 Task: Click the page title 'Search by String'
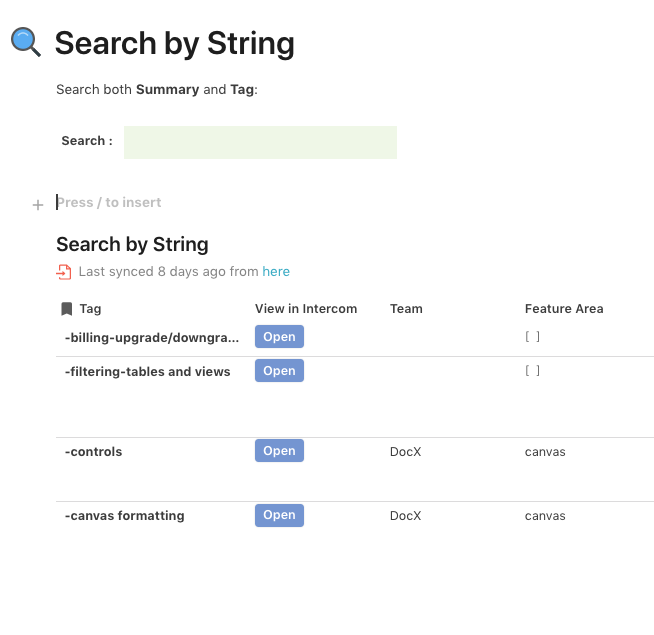pyautogui.click(x=175, y=43)
